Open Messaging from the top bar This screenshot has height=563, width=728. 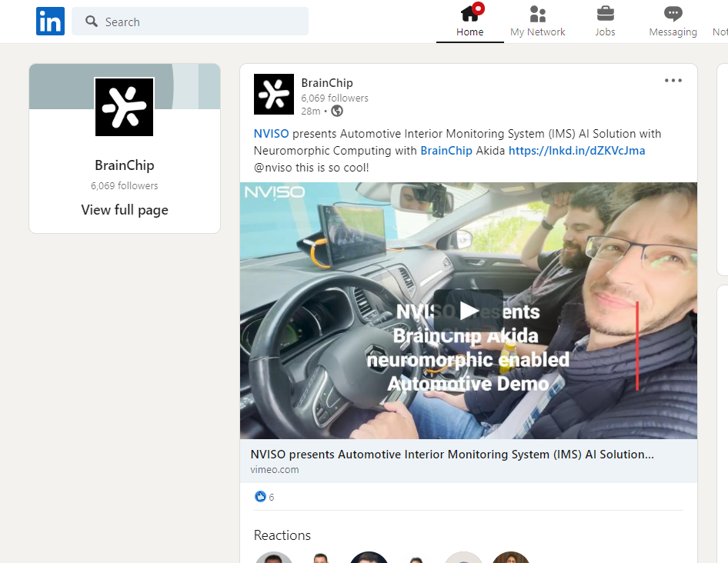[x=673, y=22]
